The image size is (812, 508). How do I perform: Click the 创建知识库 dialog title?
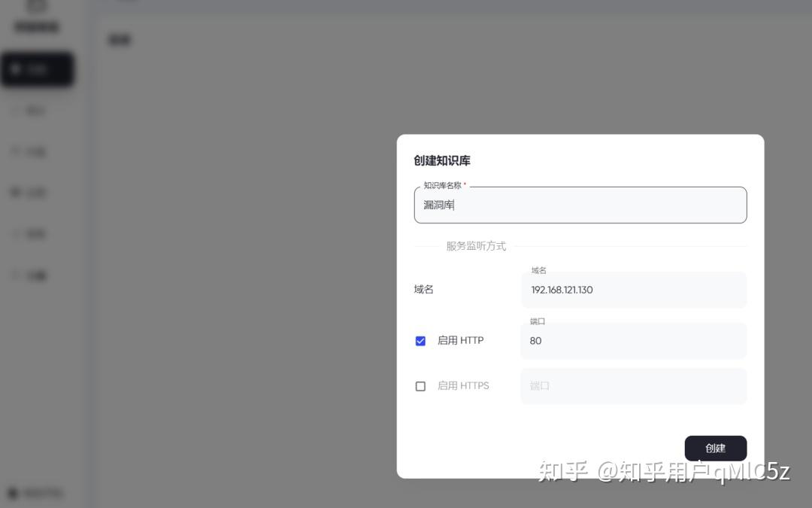click(x=442, y=161)
